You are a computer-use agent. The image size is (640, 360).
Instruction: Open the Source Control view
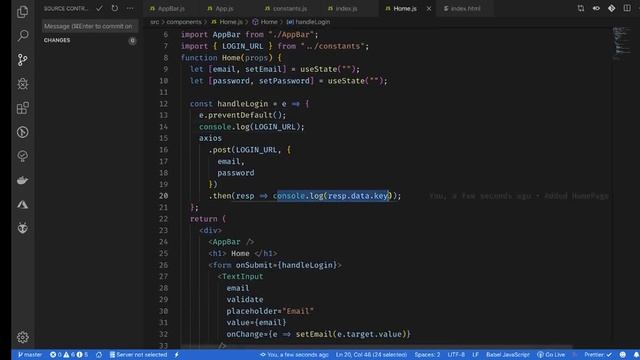tap(22, 60)
